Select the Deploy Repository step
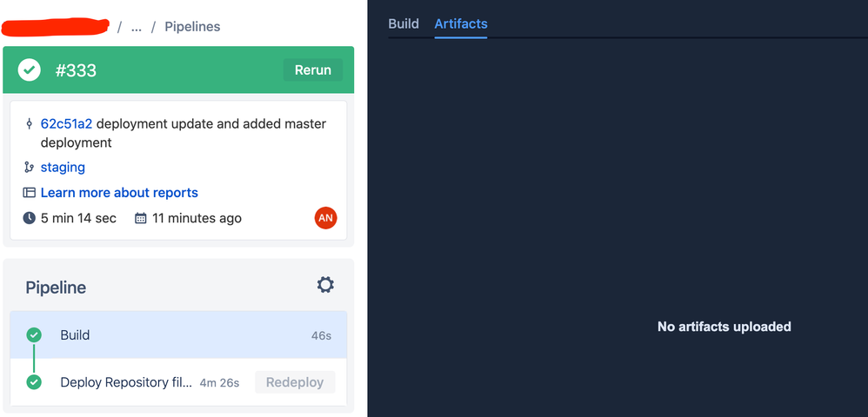 point(178,382)
